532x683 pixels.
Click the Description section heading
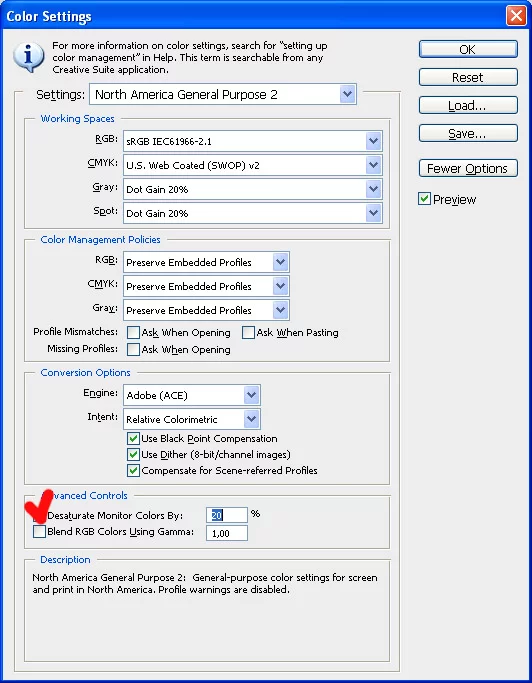point(65,559)
